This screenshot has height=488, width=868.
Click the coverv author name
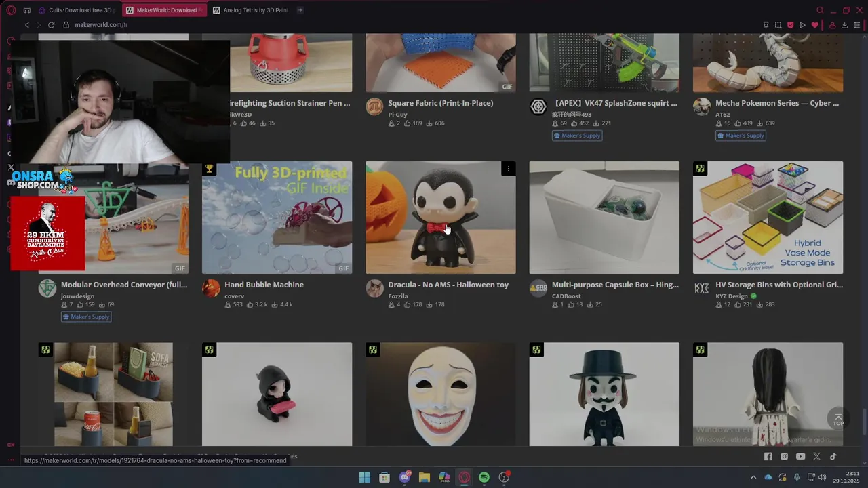pyautogui.click(x=234, y=296)
